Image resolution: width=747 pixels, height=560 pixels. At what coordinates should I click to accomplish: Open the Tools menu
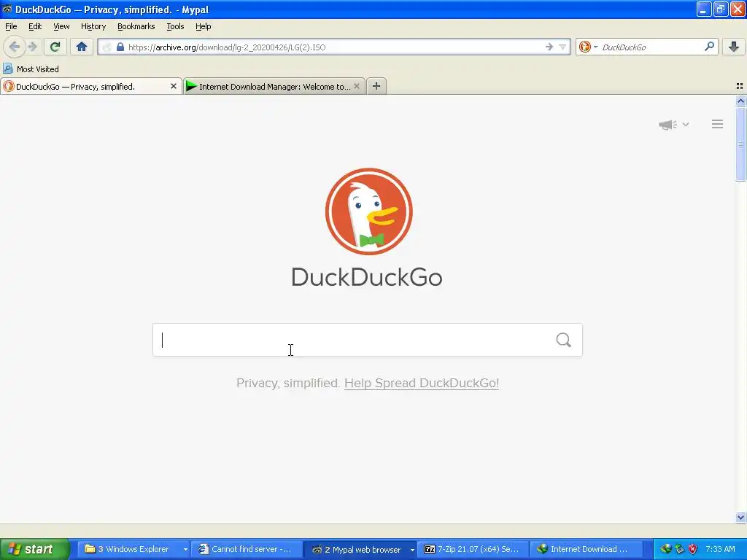pyautogui.click(x=175, y=26)
